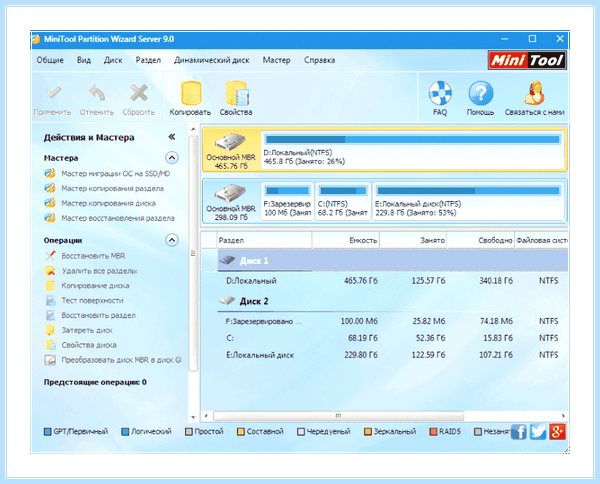This screenshot has width=600, height=484.
Task: Run Тест поверхности operation
Action: 92,300
